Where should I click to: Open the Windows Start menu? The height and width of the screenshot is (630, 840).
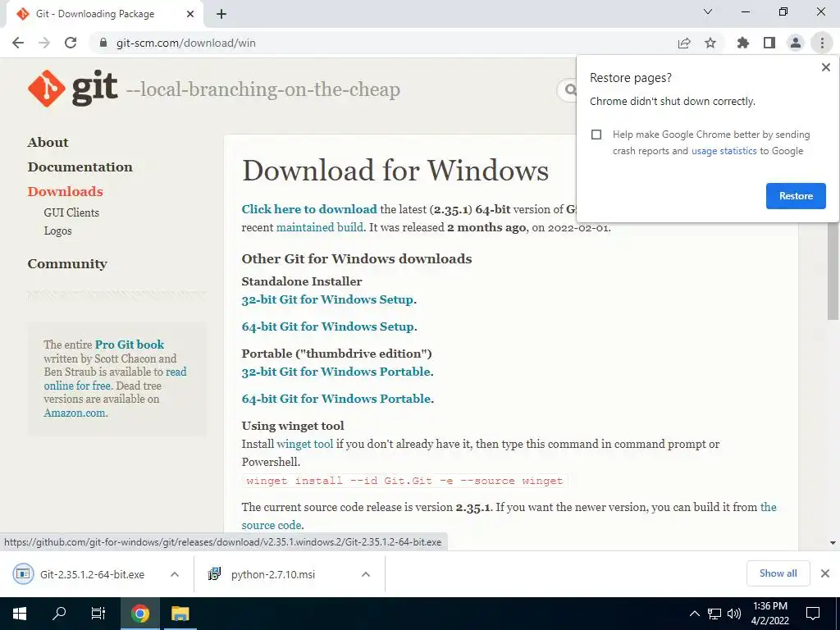click(20, 614)
